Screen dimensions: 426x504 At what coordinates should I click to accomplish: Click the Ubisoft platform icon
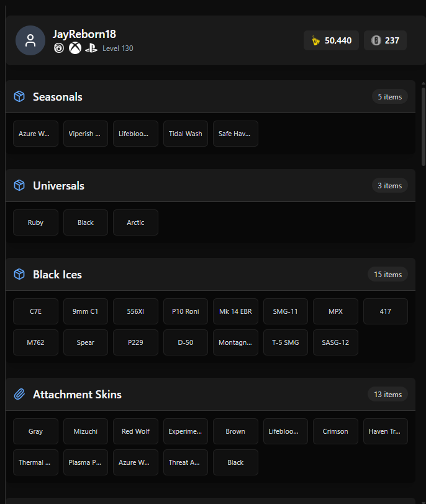[x=59, y=48]
